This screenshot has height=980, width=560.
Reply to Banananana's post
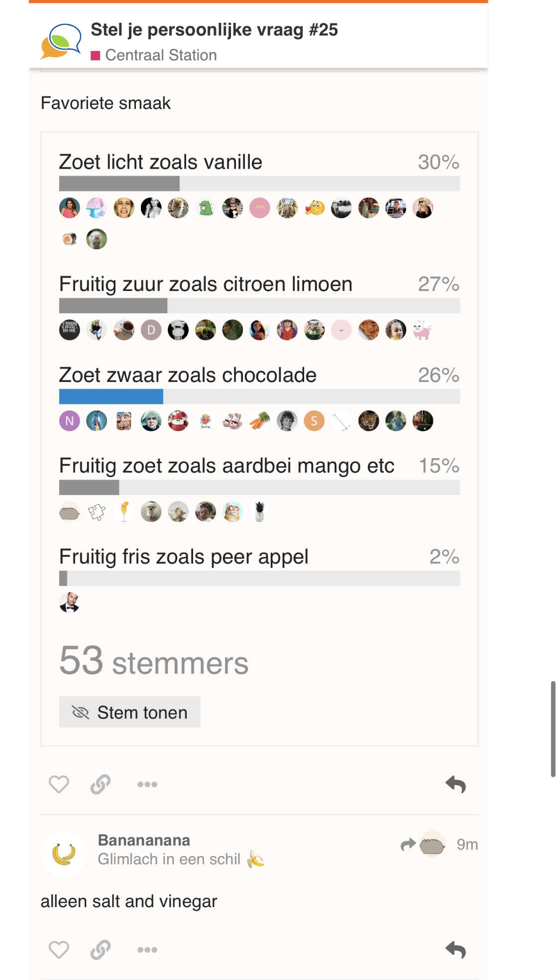(x=456, y=950)
